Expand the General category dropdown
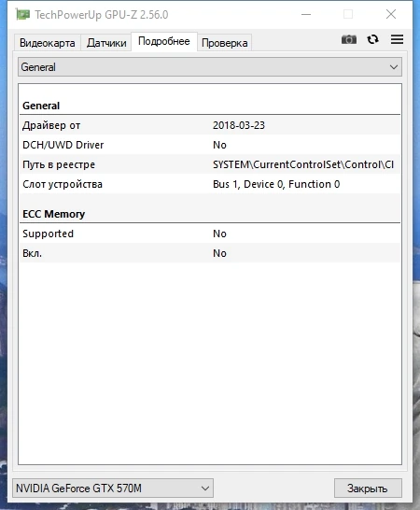Image resolution: width=420 pixels, height=510 pixels. point(210,67)
